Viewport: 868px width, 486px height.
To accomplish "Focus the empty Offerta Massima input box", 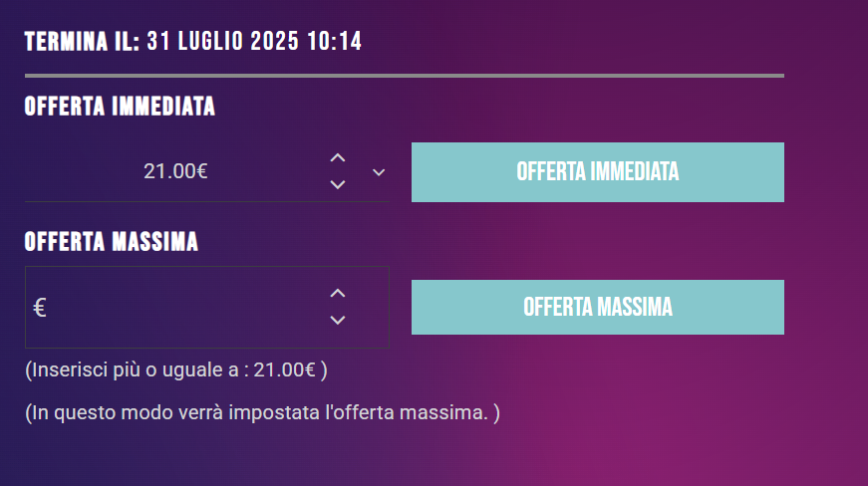I will 207,307.
